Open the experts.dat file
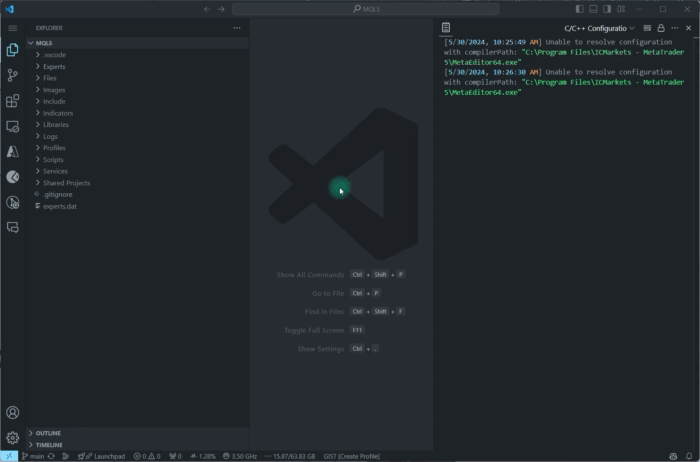Image resolution: width=700 pixels, height=462 pixels. [137, 206]
